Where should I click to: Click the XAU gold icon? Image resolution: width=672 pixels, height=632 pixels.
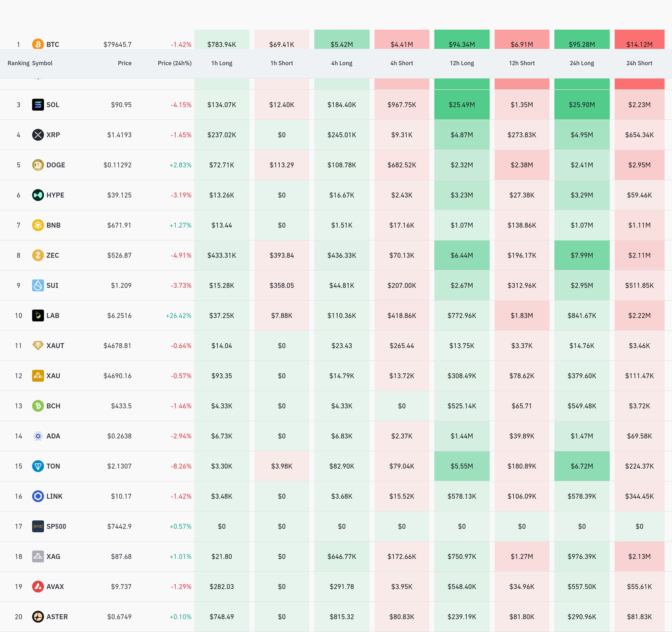(x=38, y=375)
